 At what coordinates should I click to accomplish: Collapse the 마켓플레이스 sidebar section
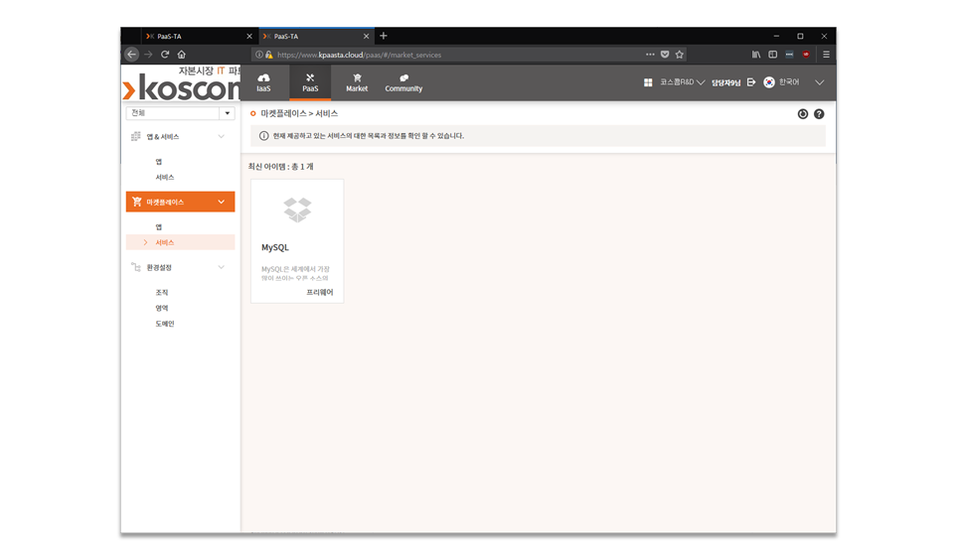coord(222,202)
